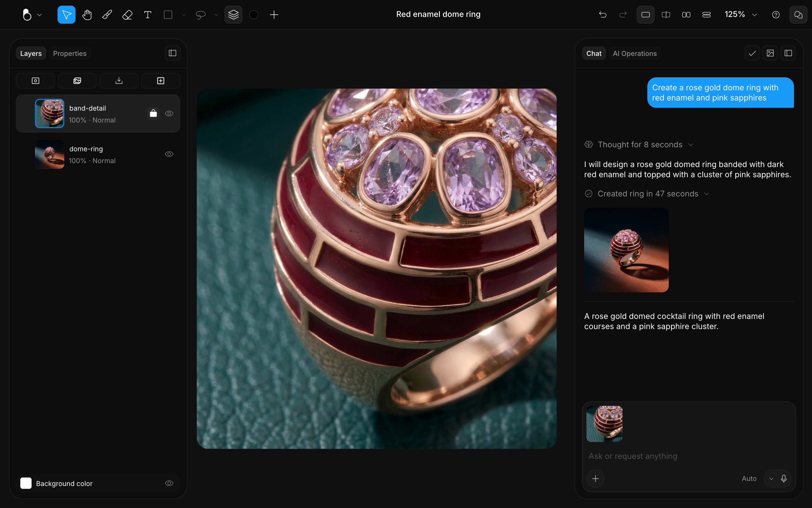Click the add plus icon in toolbar

[274, 14]
